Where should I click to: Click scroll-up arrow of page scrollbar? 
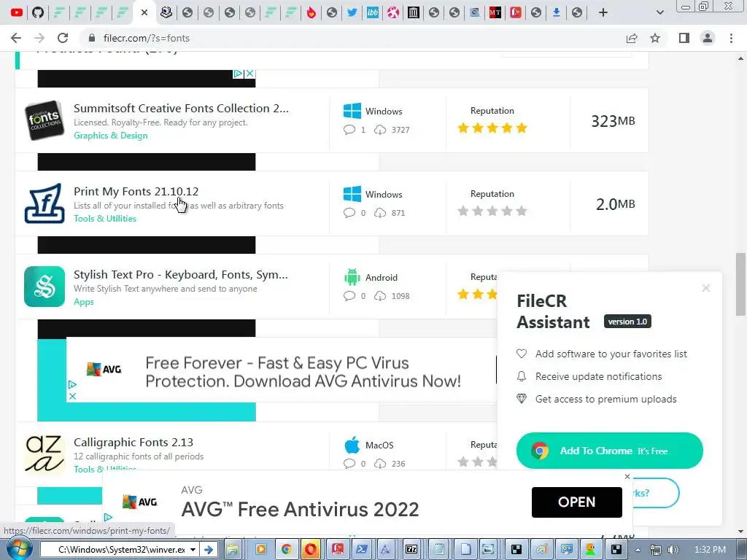coord(740,58)
